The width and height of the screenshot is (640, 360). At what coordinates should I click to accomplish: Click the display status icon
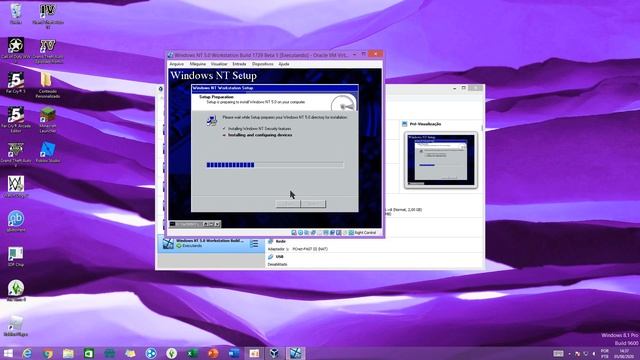click(x=332, y=233)
